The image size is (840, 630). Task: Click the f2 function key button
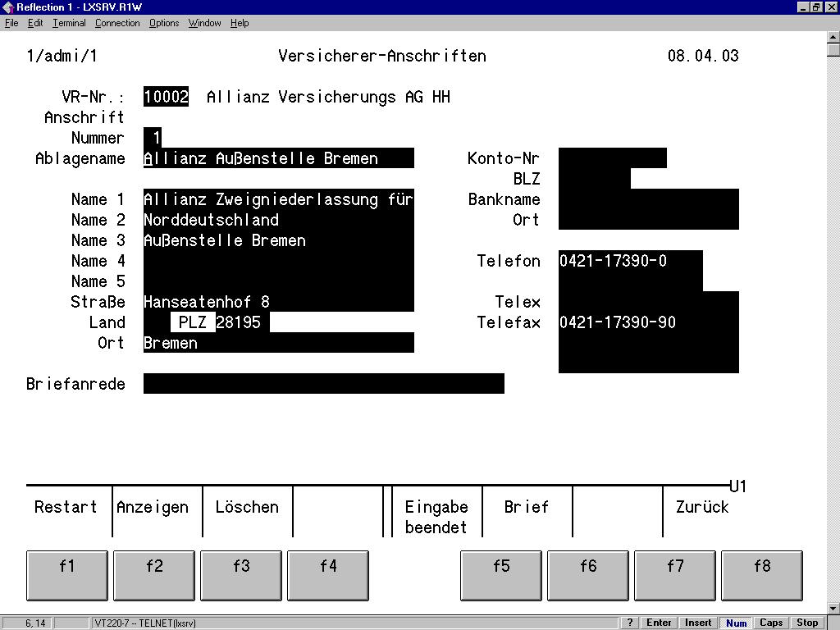click(x=154, y=575)
